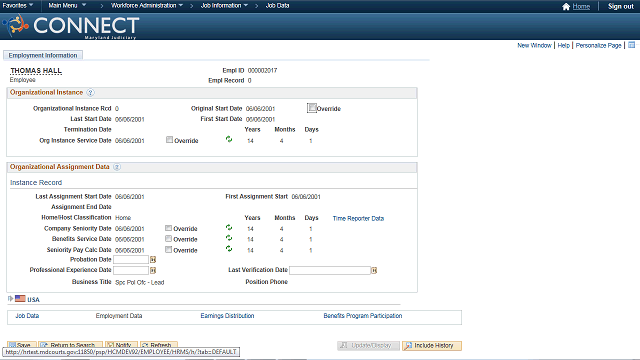Select the Employment Information tab
Screen dimensions: 640x360
[x=43, y=55]
